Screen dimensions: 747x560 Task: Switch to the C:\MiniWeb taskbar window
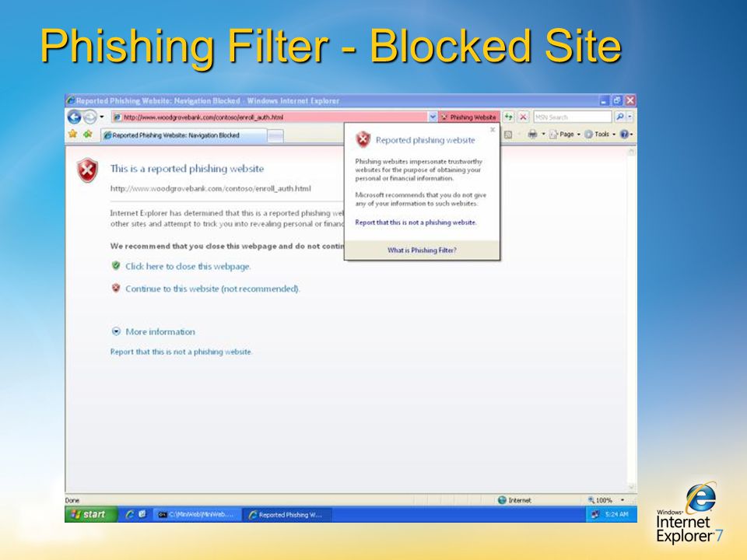coord(197,515)
